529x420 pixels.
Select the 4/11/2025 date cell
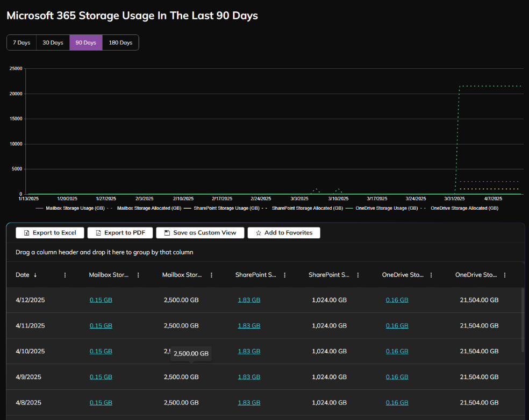(x=30, y=325)
